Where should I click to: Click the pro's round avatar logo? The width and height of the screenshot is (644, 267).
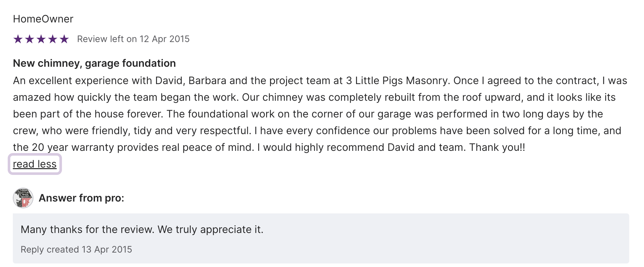[23, 198]
